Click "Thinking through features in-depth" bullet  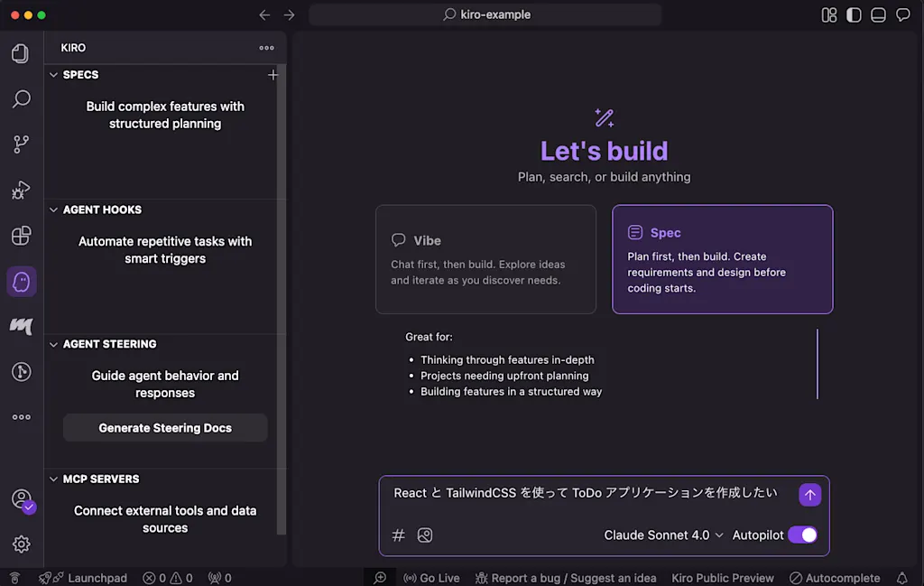[x=507, y=359]
